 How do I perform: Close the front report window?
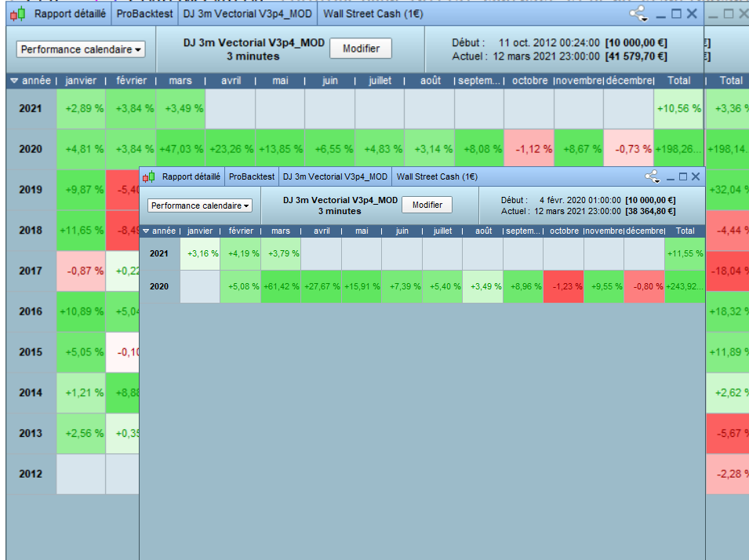coord(696,176)
